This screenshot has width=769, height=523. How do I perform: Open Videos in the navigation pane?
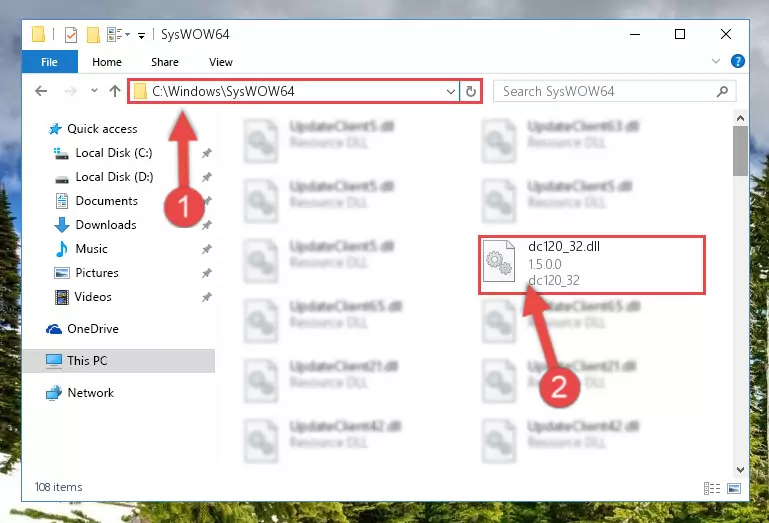pos(93,297)
